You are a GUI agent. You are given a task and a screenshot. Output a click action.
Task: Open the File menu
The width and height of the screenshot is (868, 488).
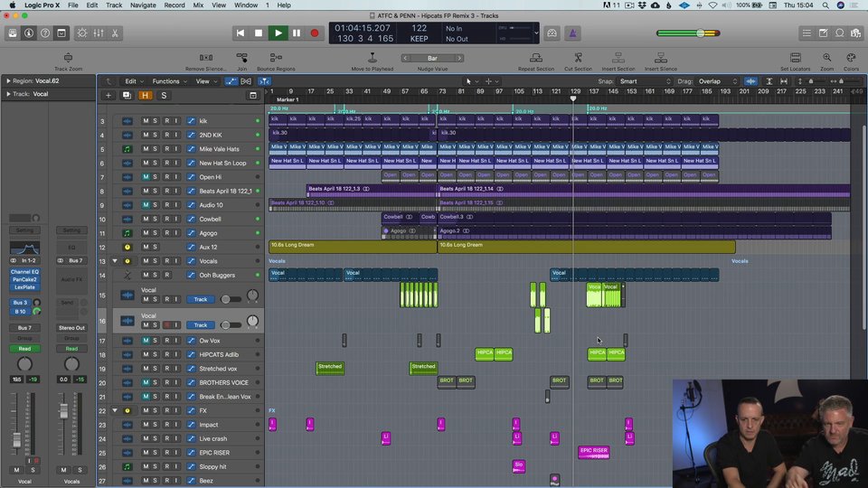tap(72, 5)
